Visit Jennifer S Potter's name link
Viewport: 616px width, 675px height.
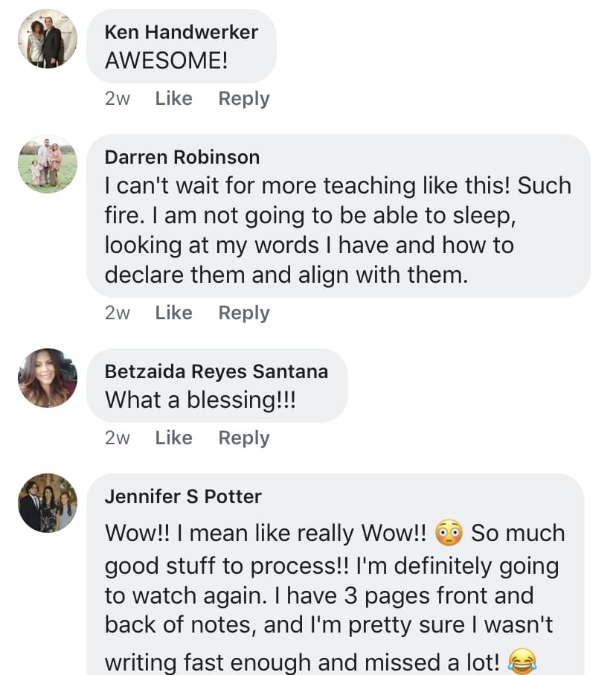tap(183, 496)
